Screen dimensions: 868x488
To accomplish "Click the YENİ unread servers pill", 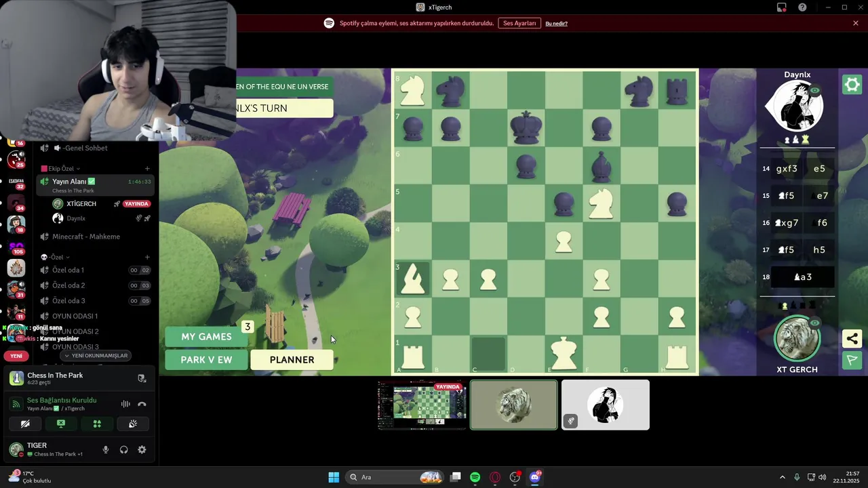I will point(16,356).
